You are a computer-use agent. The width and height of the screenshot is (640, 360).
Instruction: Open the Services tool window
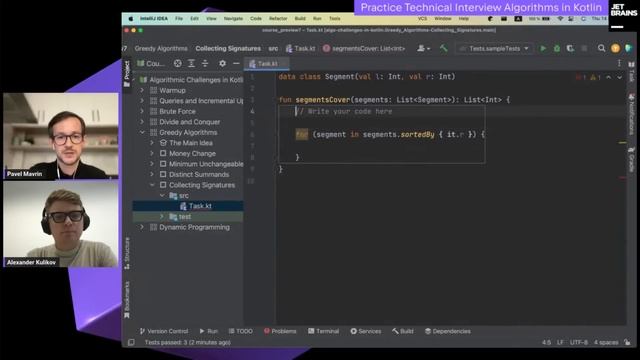(366, 331)
